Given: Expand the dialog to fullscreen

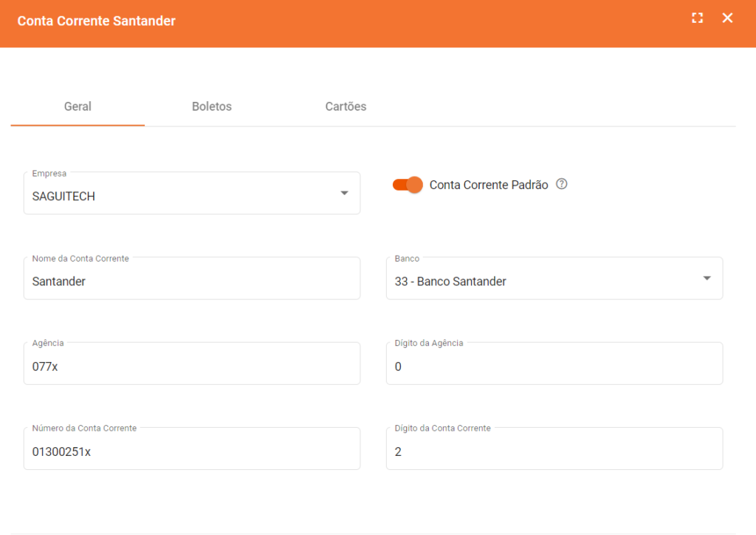Looking at the screenshot, I should tap(697, 18).
